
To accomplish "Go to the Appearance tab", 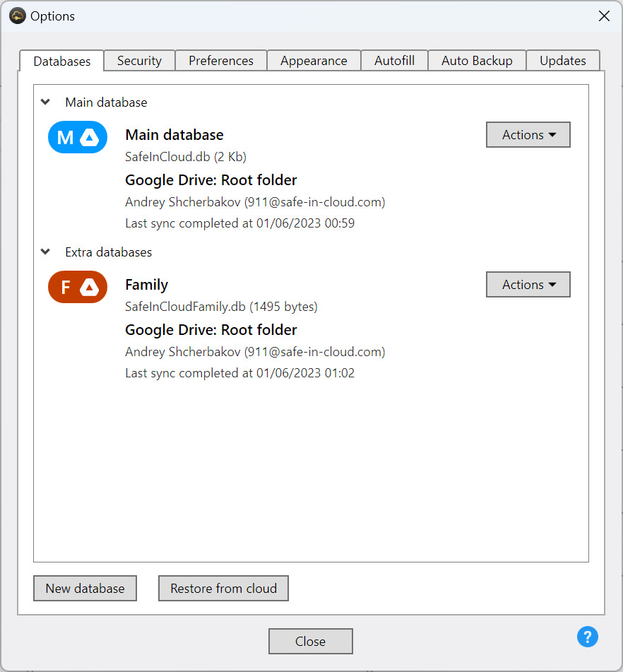I will (314, 61).
